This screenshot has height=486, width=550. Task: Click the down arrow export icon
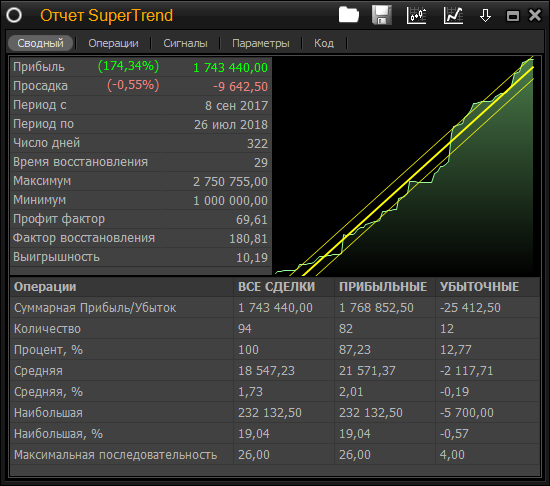coord(485,15)
